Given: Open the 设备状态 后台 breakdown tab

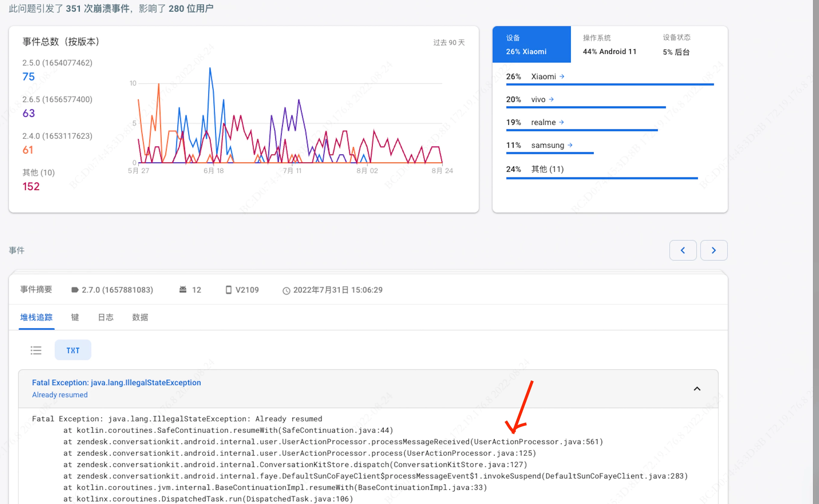Looking at the screenshot, I should pyautogui.click(x=676, y=45).
